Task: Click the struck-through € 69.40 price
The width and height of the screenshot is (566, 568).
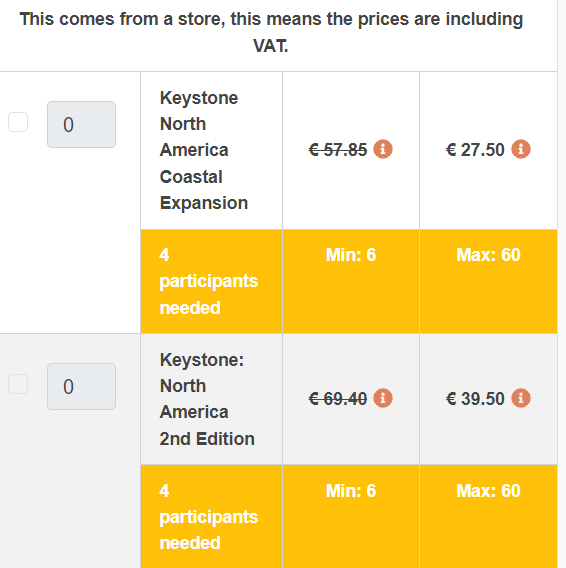Action: click(338, 399)
